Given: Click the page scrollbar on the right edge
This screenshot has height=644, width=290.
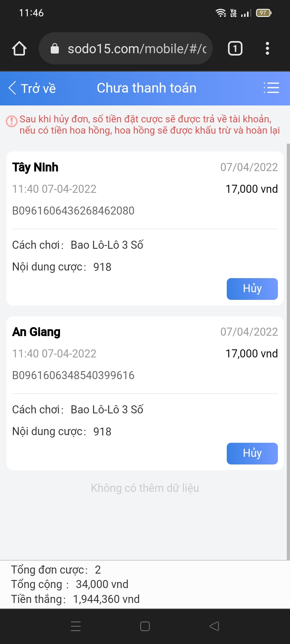Looking at the screenshot, I should point(288,350).
